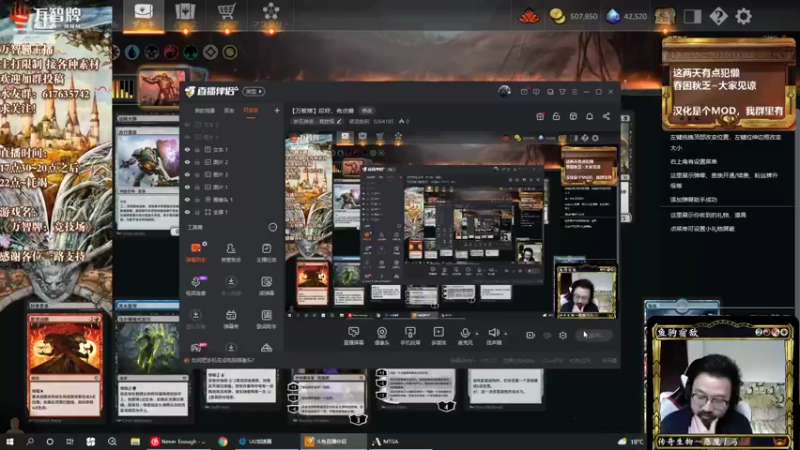Click the gems balance 42,520
The image size is (800, 450).
click(627, 16)
